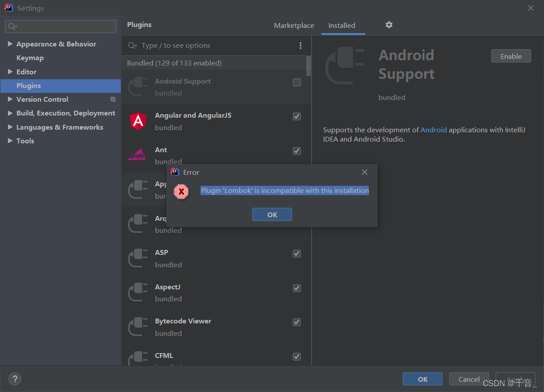The height and width of the screenshot is (392, 544).
Task: Click the Android Support title in details
Action: (406, 65)
